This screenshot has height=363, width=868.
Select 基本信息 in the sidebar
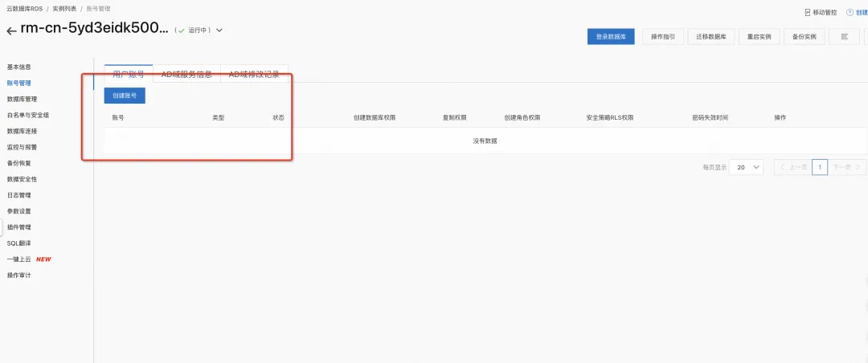18,67
